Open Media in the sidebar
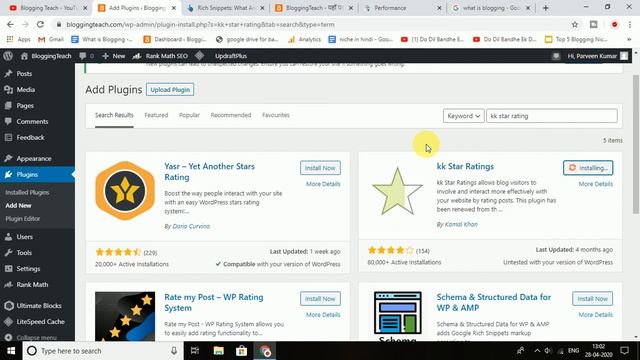This screenshot has height=360, width=640. coord(25,90)
